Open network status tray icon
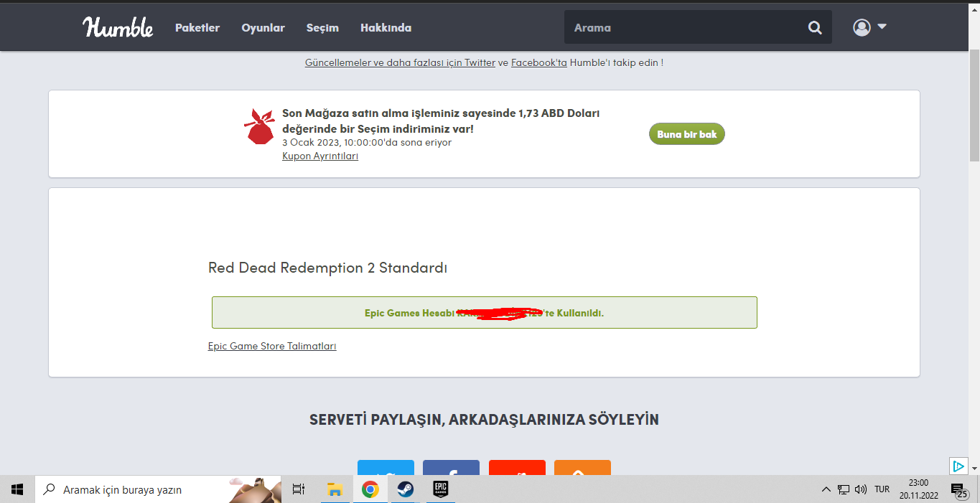This screenshot has height=503, width=980. click(x=844, y=489)
